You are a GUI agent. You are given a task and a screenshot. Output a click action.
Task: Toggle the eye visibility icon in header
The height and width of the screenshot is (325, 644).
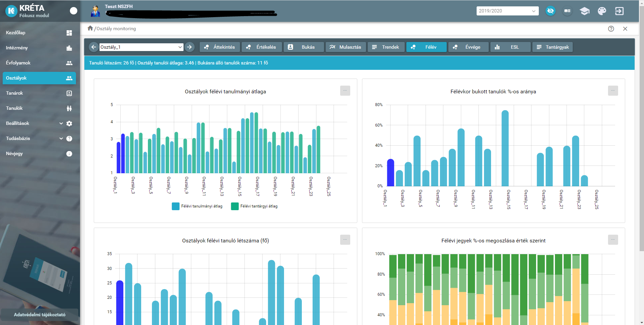point(550,11)
